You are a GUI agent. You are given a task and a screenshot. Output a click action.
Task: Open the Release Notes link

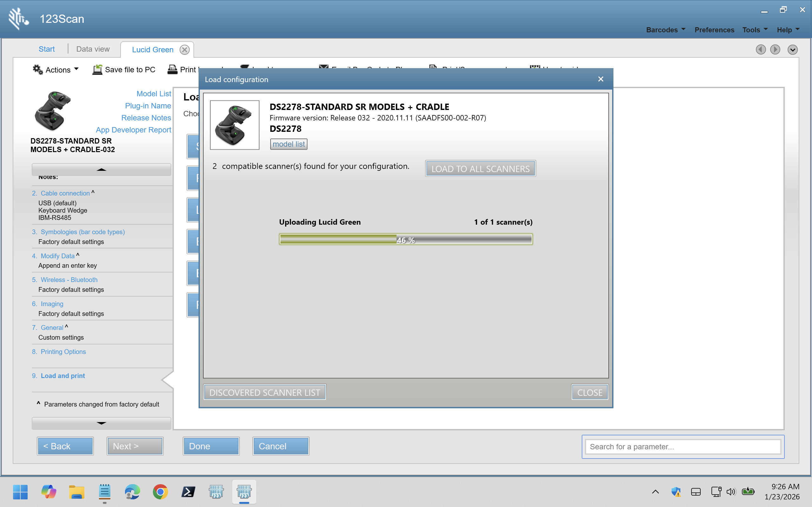click(146, 118)
